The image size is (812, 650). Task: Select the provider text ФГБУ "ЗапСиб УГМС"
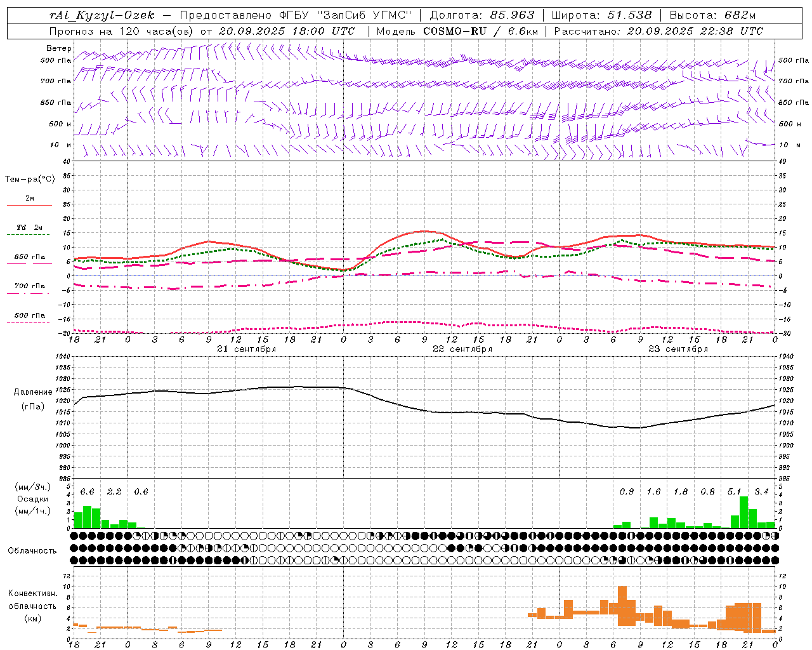click(x=345, y=15)
